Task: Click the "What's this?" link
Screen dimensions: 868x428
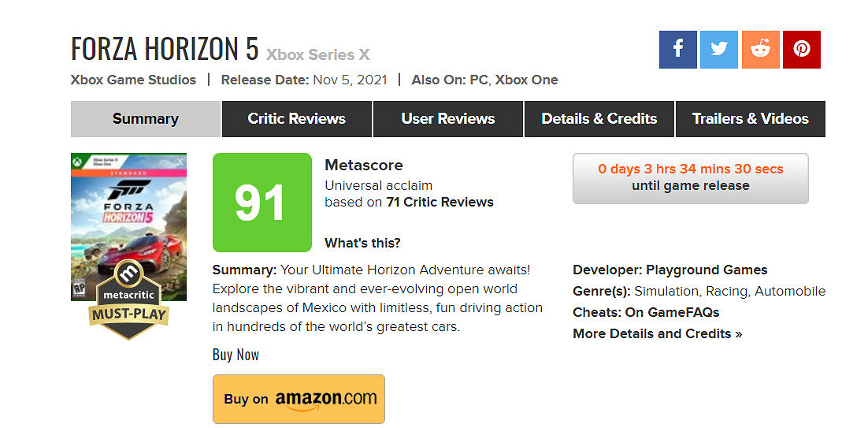Action: [362, 243]
